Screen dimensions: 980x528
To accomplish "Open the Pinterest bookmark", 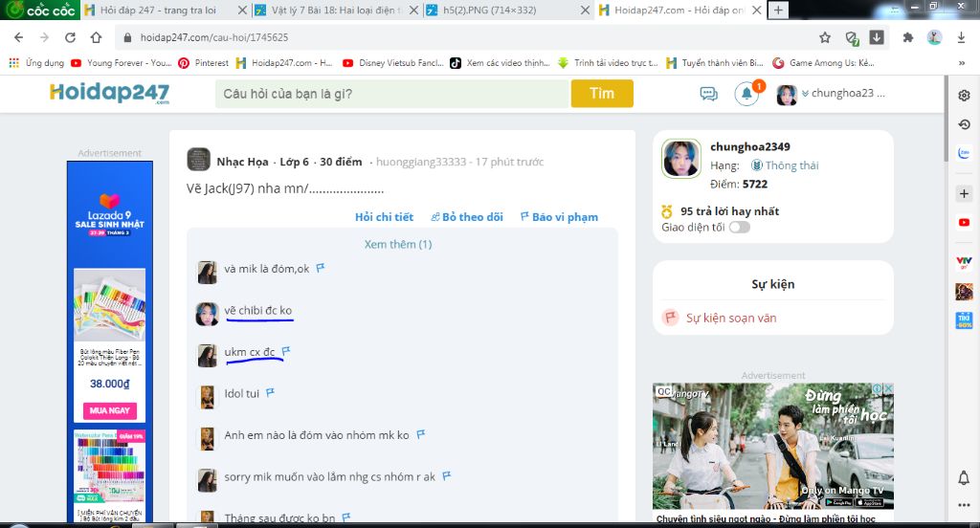I will pyautogui.click(x=204, y=63).
